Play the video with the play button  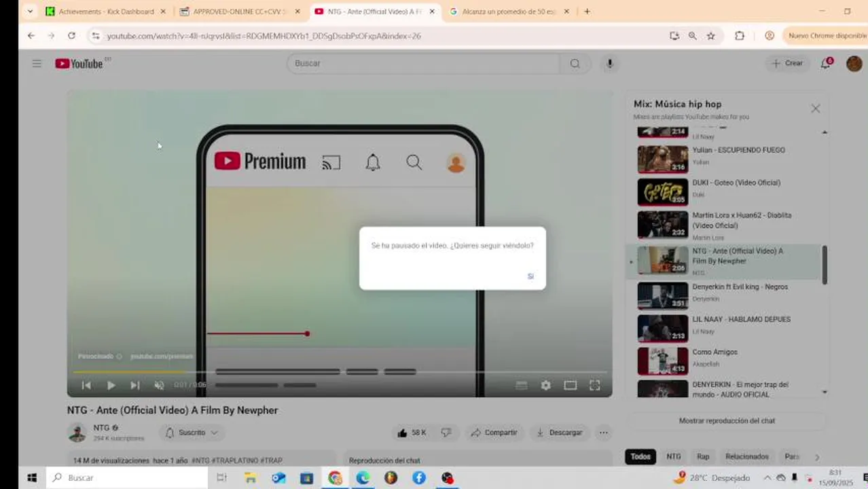pyautogui.click(x=111, y=385)
